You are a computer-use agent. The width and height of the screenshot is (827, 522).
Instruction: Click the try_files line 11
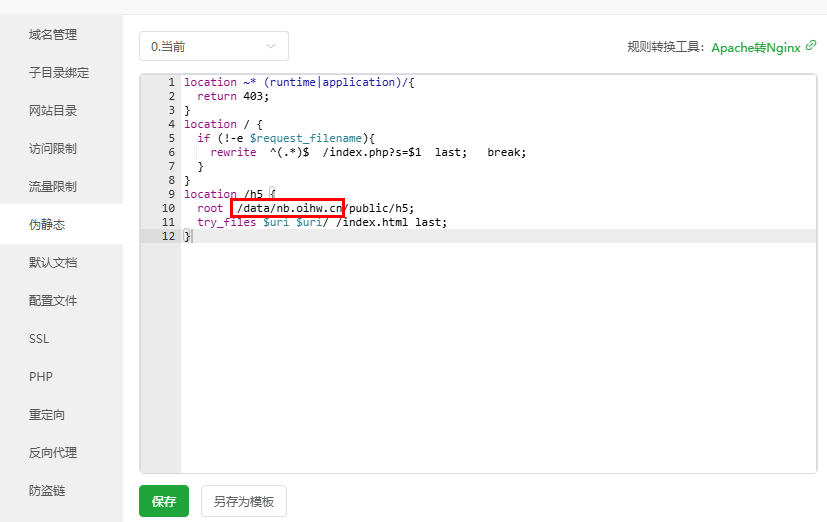tap(322, 223)
